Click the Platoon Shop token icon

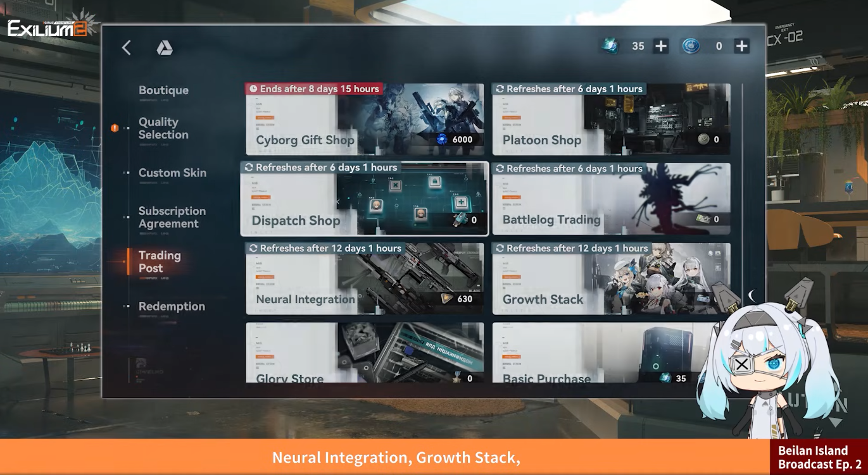[x=703, y=140]
